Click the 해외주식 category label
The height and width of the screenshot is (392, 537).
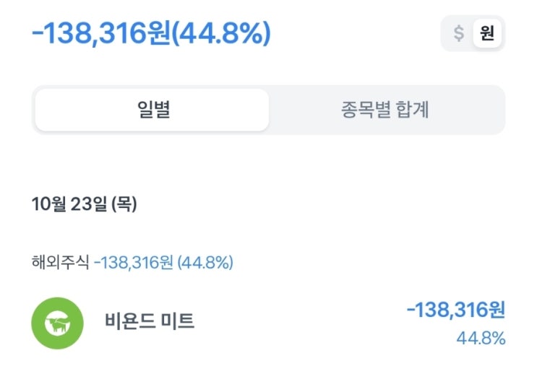60,263
